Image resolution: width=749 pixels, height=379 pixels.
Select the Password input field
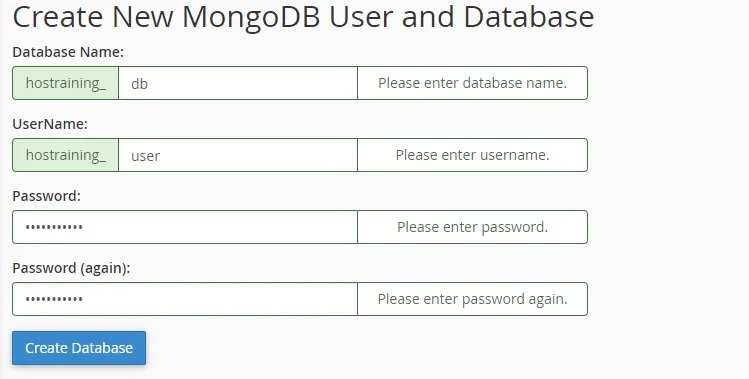[x=185, y=227]
